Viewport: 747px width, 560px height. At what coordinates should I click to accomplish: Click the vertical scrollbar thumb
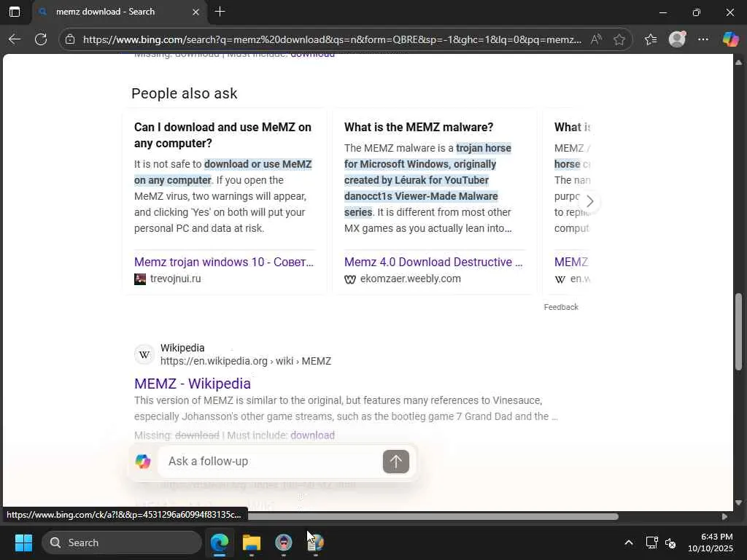pos(738,332)
